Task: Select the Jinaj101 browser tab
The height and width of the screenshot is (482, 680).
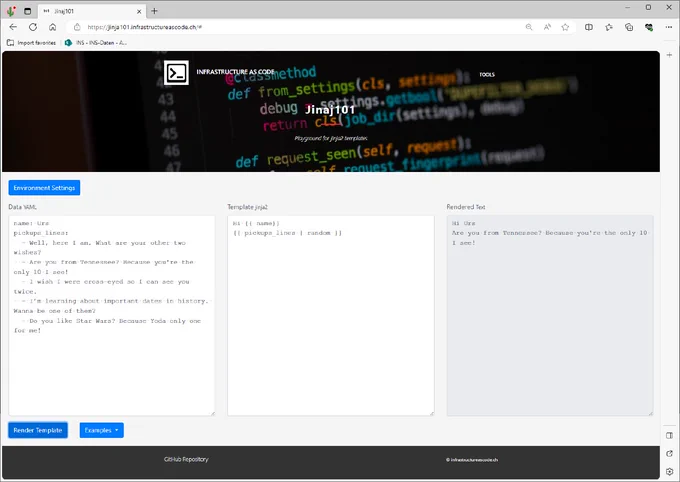Action: pyautogui.click(x=92, y=11)
